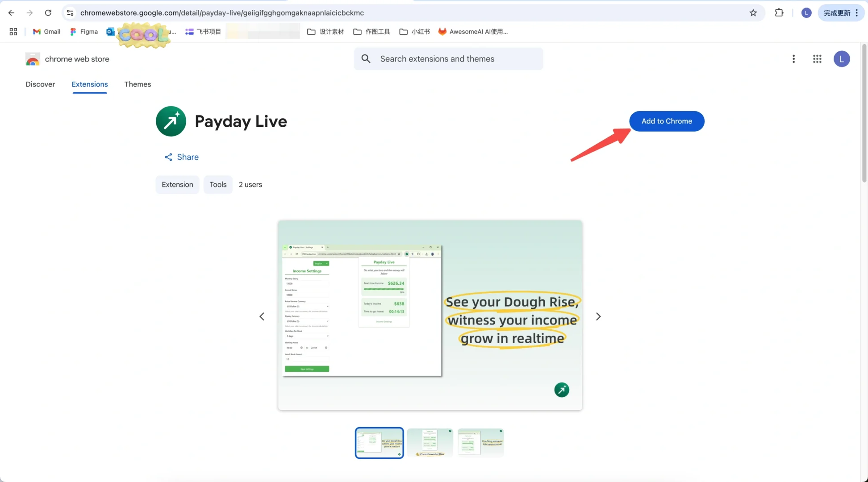Open Google apps grid icon
The image size is (868, 482).
coord(817,59)
